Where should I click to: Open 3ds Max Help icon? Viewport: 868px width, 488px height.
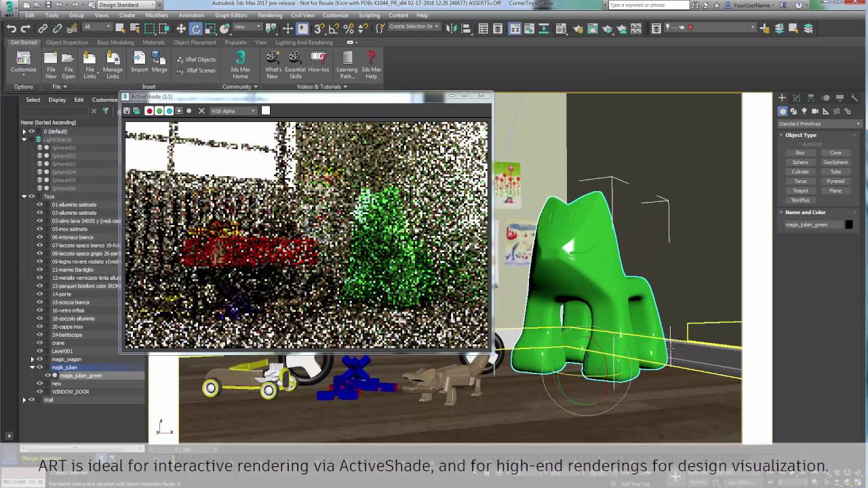371,65
